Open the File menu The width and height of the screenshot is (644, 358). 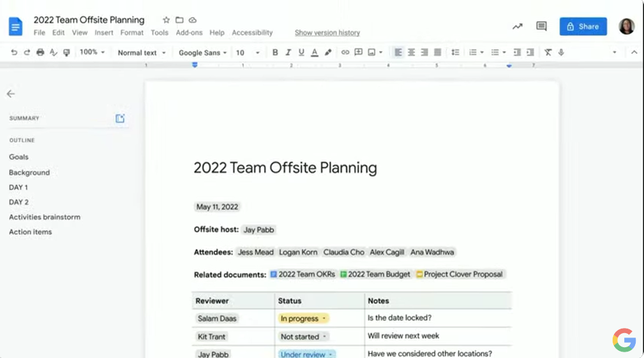tap(40, 33)
